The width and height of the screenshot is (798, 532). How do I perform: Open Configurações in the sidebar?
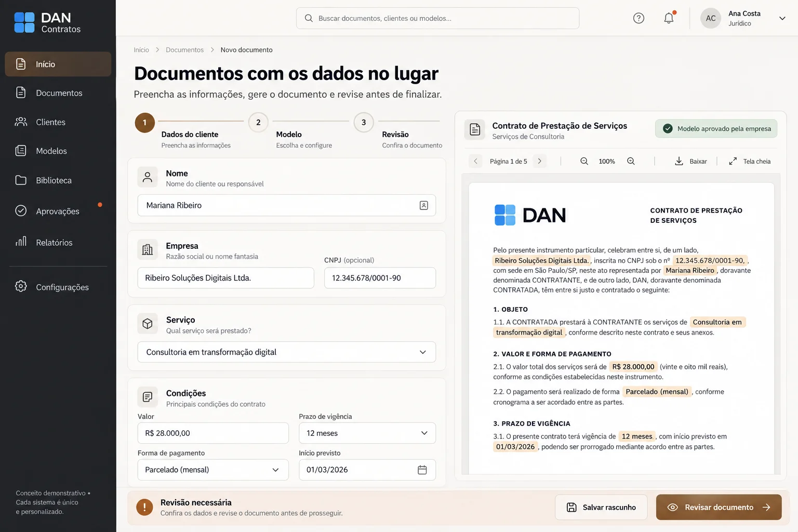point(58,287)
